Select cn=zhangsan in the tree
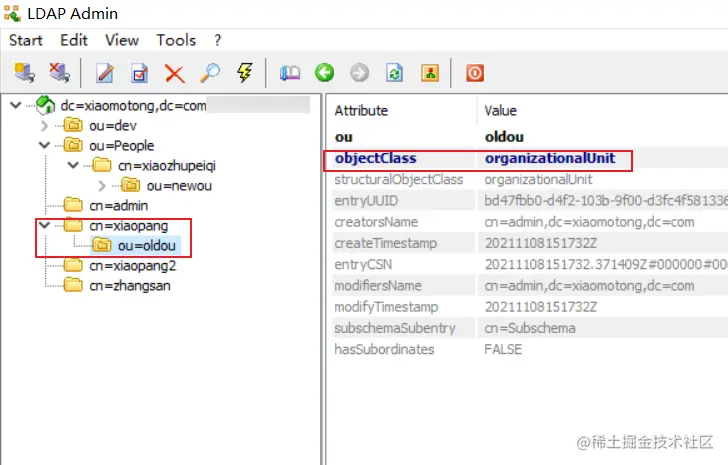 (x=130, y=285)
